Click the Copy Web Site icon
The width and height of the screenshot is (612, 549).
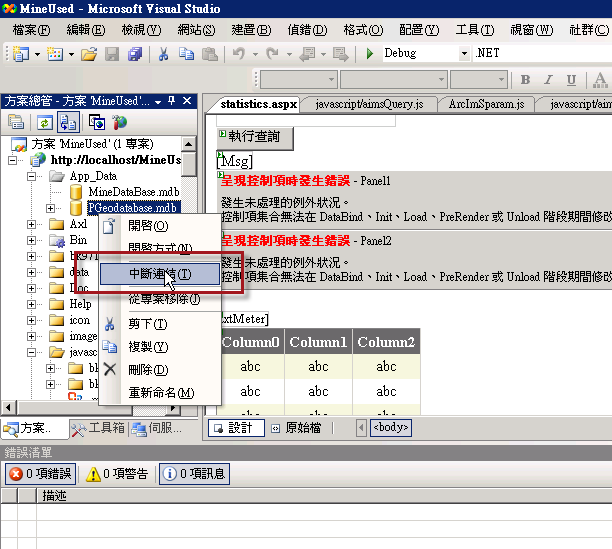[x=97, y=123]
